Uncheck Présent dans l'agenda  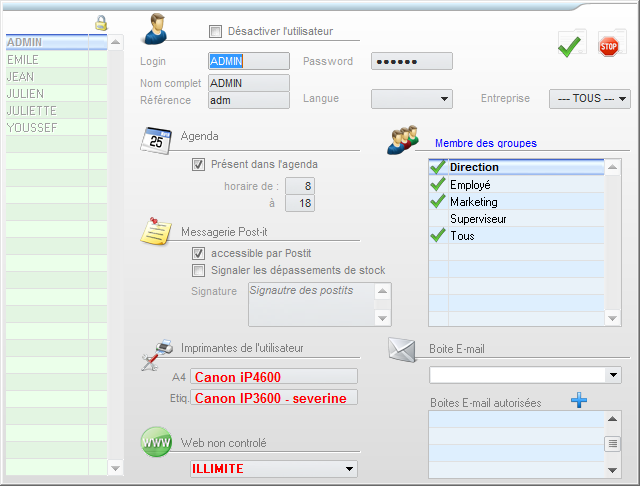click(x=198, y=165)
